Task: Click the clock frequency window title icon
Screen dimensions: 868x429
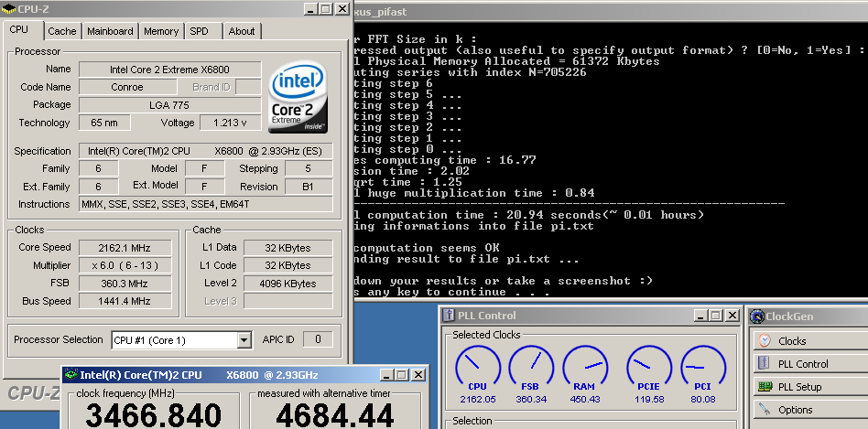Action: (71, 375)
